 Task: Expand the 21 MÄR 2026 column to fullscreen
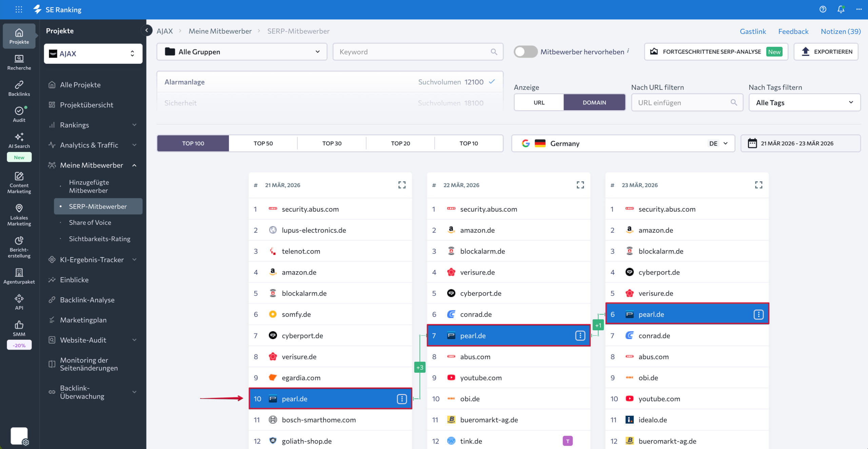pyautogui.click(x=402, y=185)
